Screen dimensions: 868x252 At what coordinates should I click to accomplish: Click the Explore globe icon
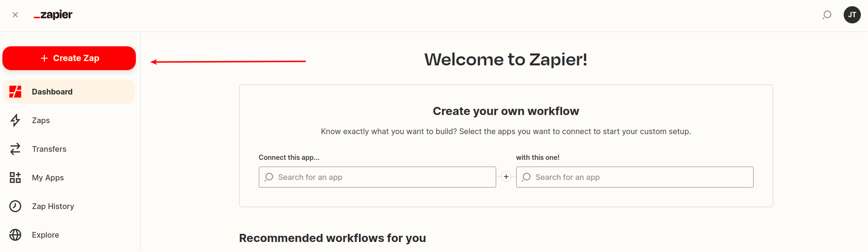click(x=15, y=235)
